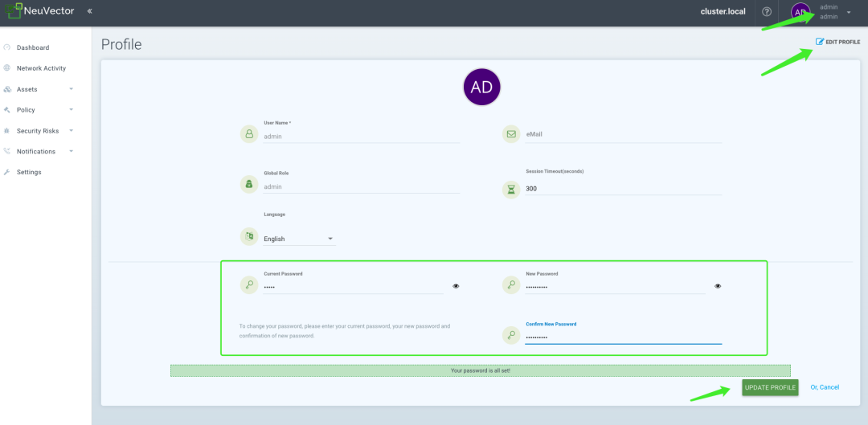Click the Notifications phone icon

7,151
